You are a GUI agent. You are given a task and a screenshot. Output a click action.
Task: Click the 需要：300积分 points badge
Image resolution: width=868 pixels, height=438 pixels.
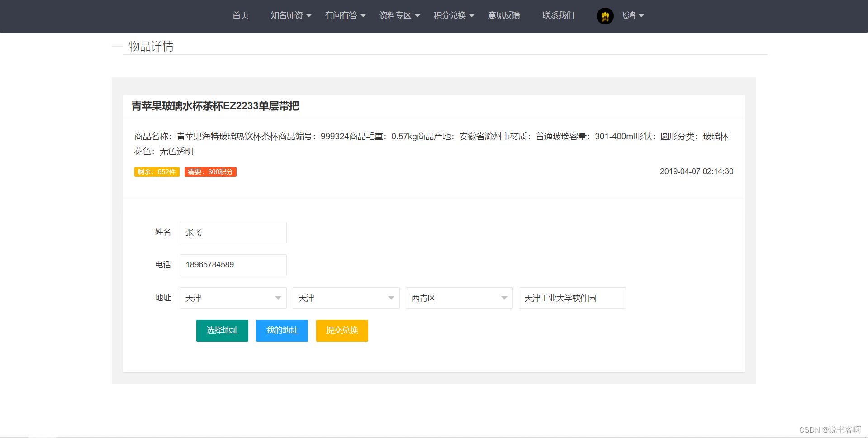[210, 172]
